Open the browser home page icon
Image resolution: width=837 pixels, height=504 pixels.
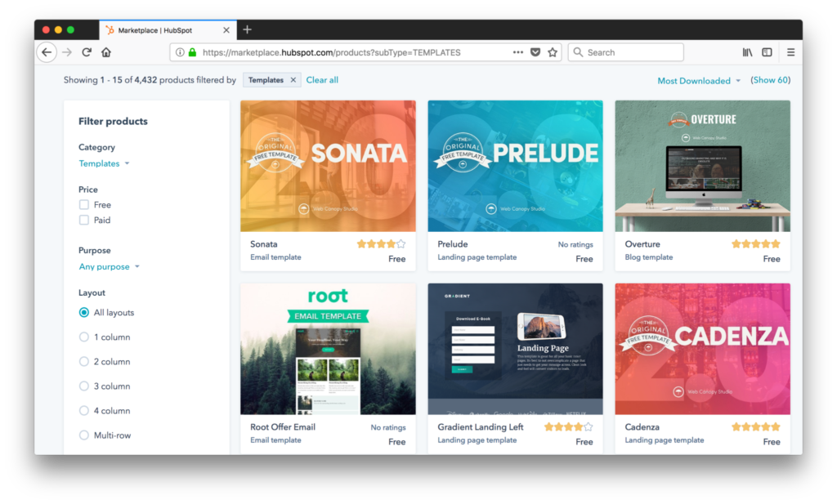click(106, 52)
